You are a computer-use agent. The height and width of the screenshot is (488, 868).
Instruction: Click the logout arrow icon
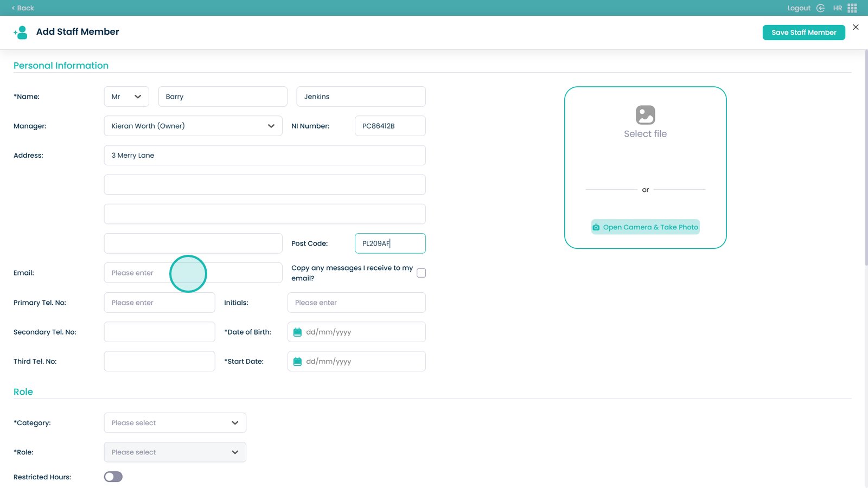[820, 8]
